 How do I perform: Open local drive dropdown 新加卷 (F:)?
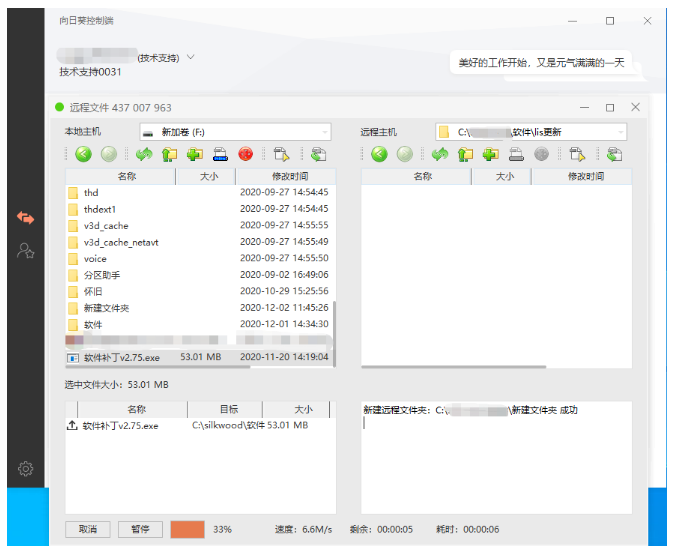click(x=235, y=132)
